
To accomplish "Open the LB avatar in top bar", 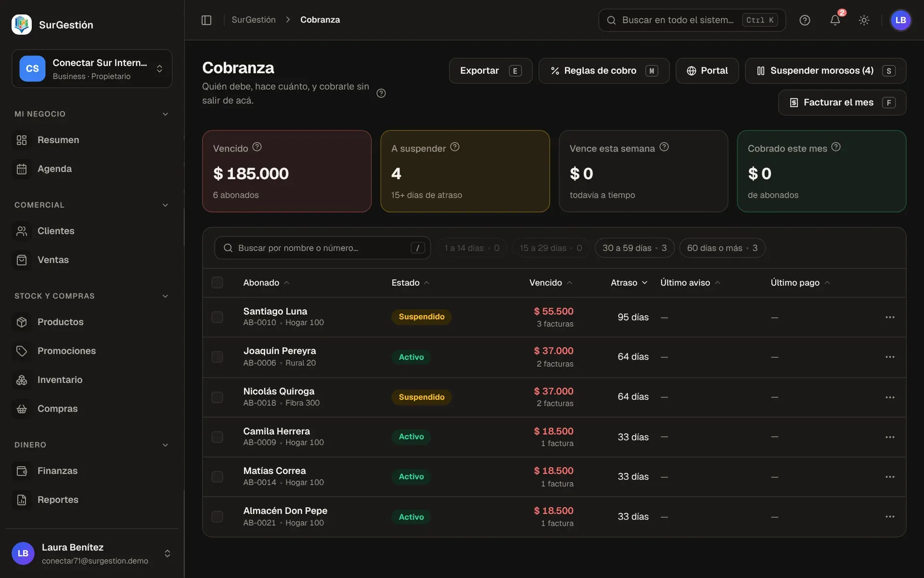I will click(900, 20).
